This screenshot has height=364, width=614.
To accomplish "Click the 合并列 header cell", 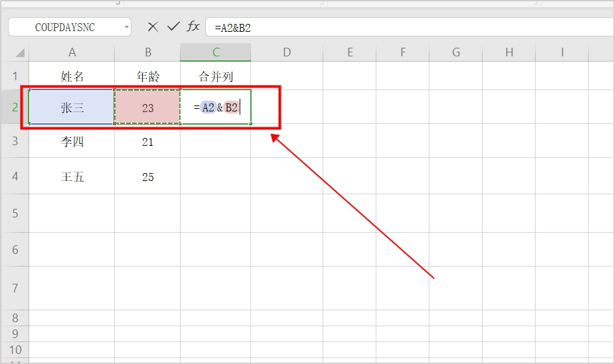I will 216,76.
